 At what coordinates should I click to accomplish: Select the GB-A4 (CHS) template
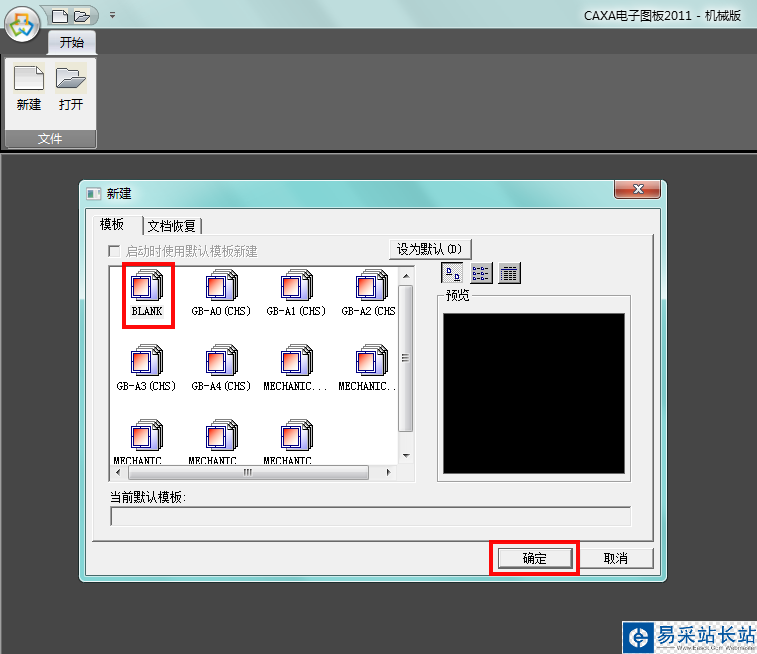(x=221, y=368)
